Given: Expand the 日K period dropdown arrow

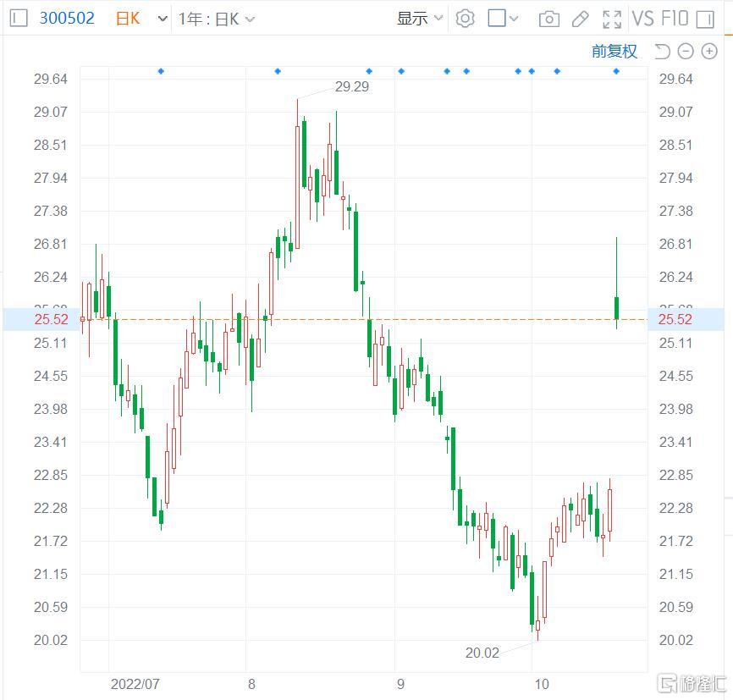Looking at the screenshot, I should (163, 19).
